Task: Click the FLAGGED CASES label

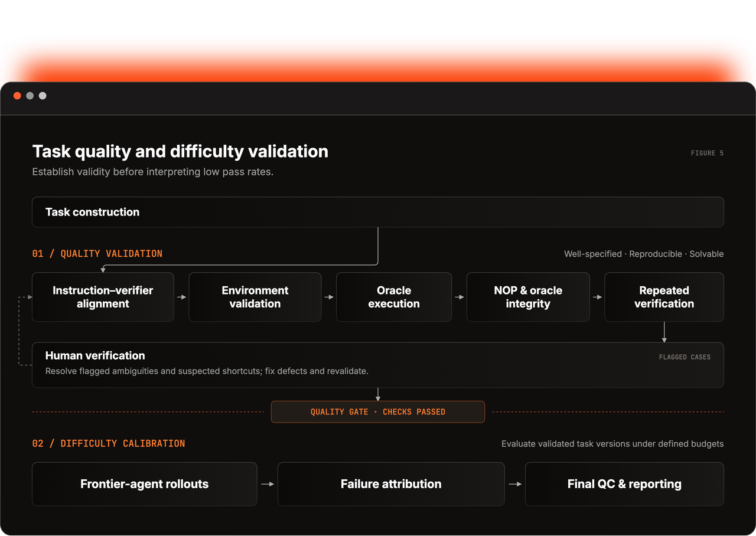Action: click(685, 357)
